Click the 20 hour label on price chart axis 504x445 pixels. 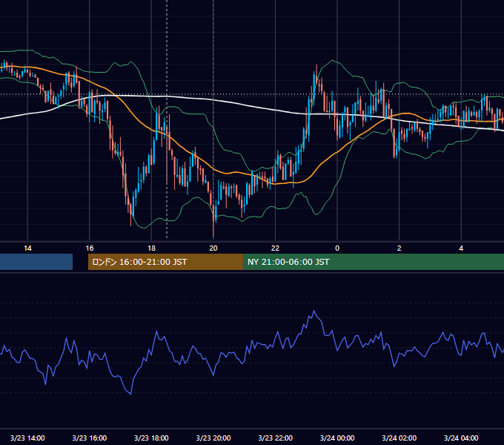point(213,248)
